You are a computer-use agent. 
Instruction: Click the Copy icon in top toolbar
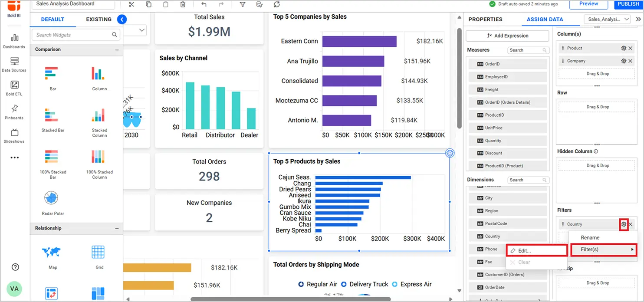click(x=148, y=4)
